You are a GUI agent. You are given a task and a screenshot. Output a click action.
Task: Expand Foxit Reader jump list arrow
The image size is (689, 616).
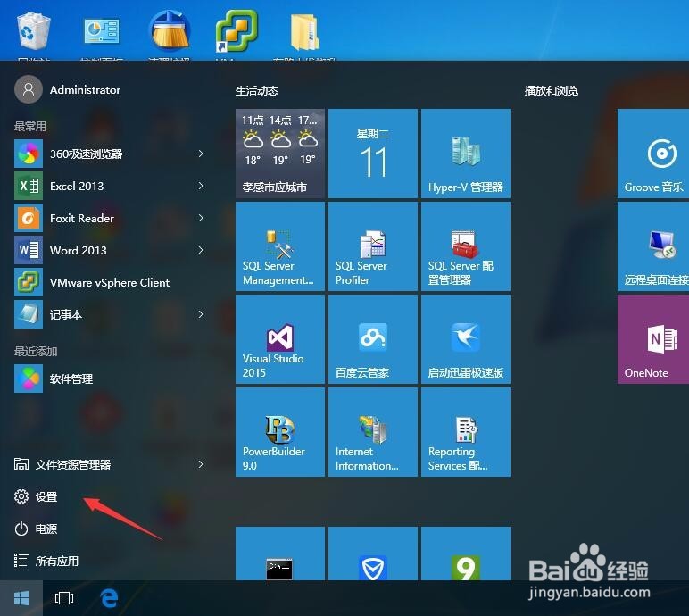click(201, 218)
